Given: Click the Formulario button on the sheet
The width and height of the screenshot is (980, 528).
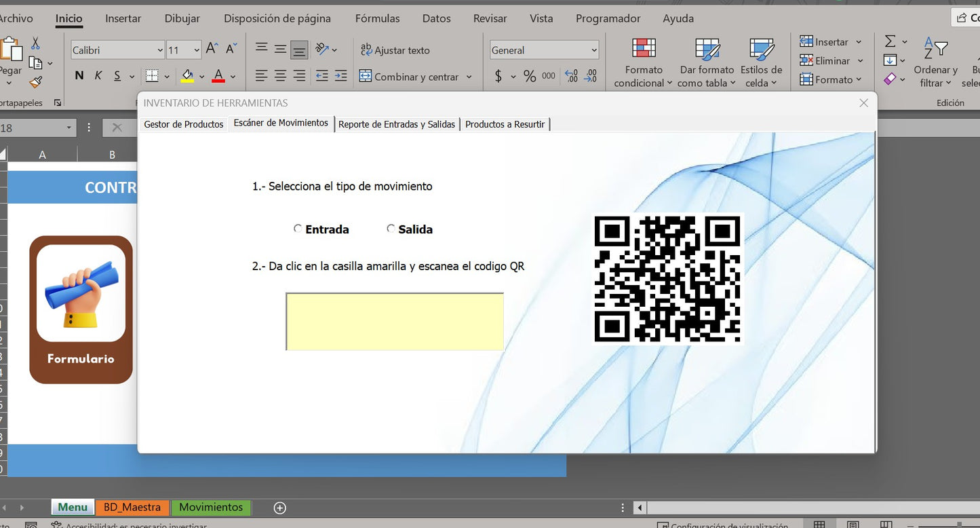Looking at the screenshot, I should [x=81, y=309].
